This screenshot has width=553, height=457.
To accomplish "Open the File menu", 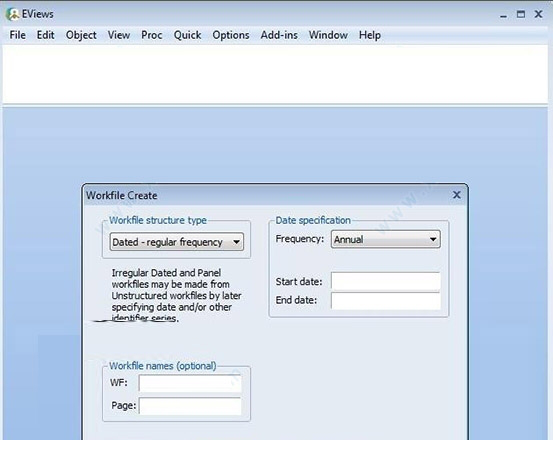I will (17, 35).
